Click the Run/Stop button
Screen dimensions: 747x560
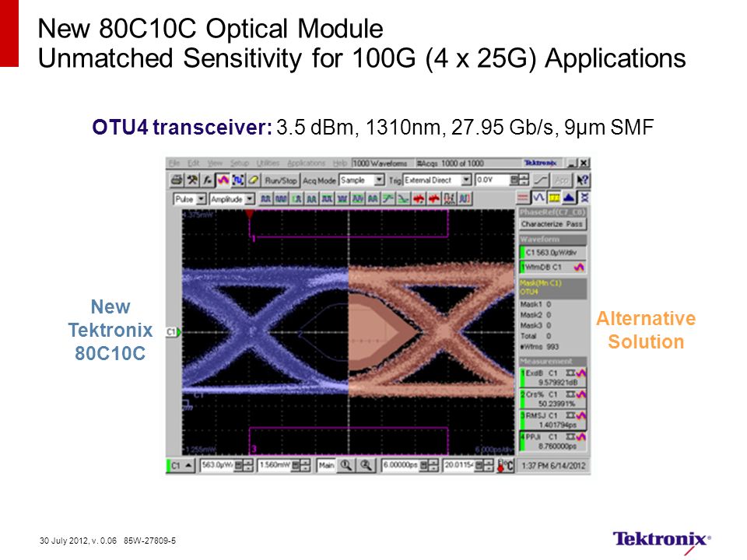[281, 180]
